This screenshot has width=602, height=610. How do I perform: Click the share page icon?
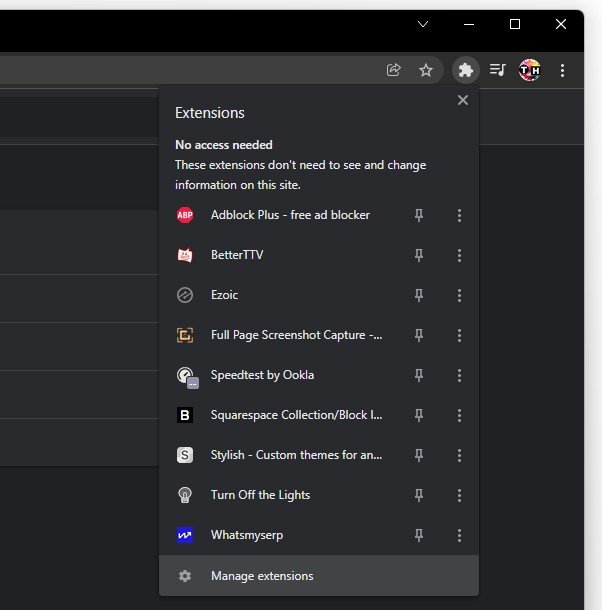point(394,70)
